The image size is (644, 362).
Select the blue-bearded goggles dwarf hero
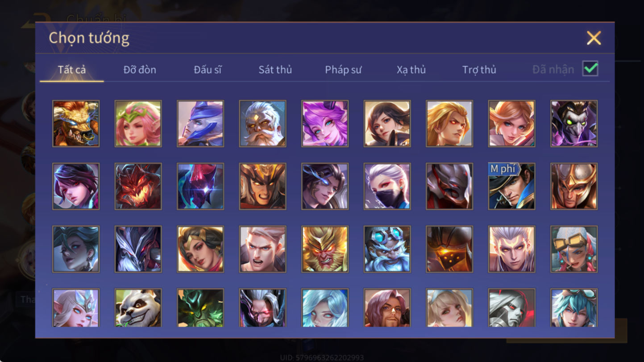pyautogui.click(x=387, y=249)
